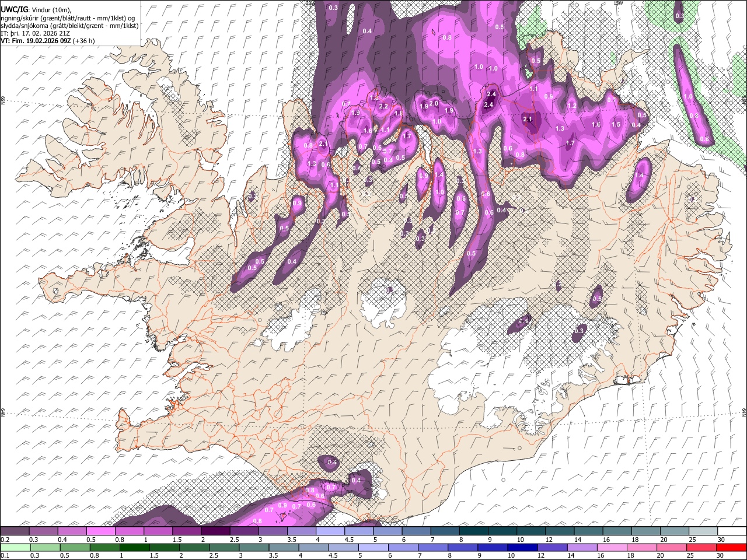The height and width of the screenshot is (560, 747).
Task: Pick the orchid snow swatch for 0.4–0.5
Action: point(72,531)
